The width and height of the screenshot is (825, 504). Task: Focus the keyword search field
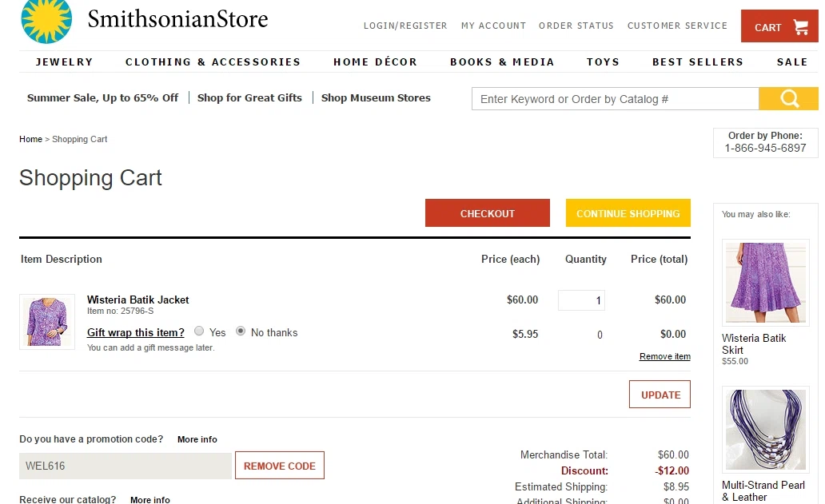point(615,99)
